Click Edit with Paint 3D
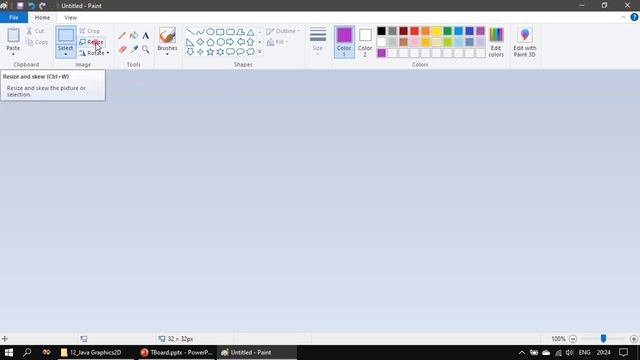The width and height of the screenshot is (640, 360). pyautogui.click(x=524, y=42)
